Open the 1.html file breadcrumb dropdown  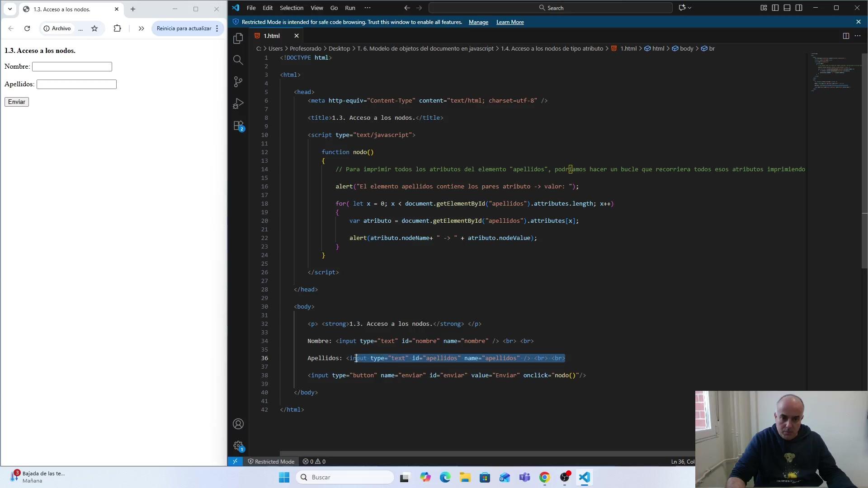pyautogui.click(x=624, y=48)
